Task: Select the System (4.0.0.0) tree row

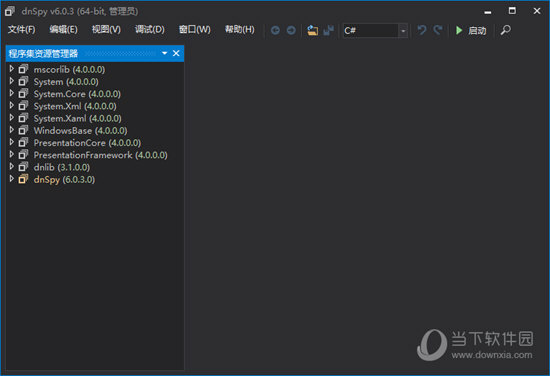Action: coord(66,82)
